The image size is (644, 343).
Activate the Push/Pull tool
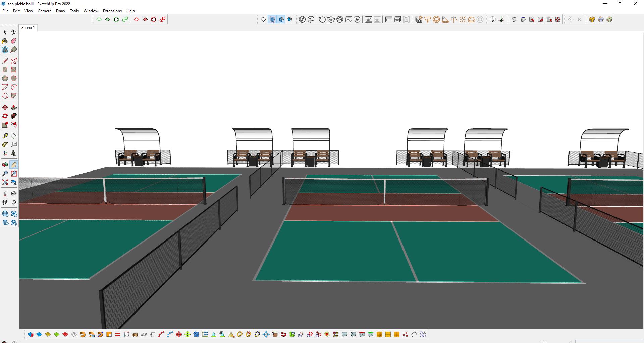pos(14,108)
